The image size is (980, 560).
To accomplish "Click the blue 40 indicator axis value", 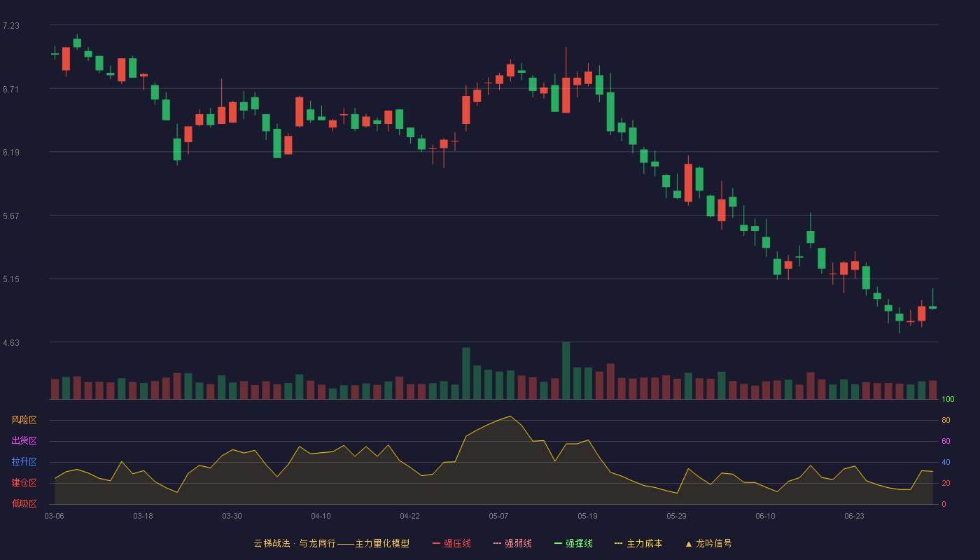I will (946, 462).
